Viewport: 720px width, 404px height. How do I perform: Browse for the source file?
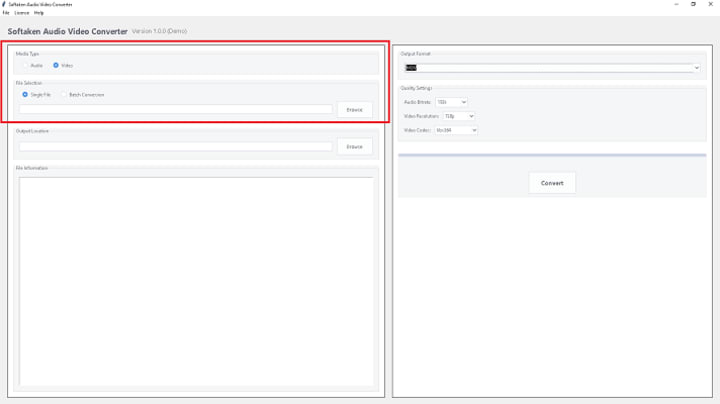point(354,110)
